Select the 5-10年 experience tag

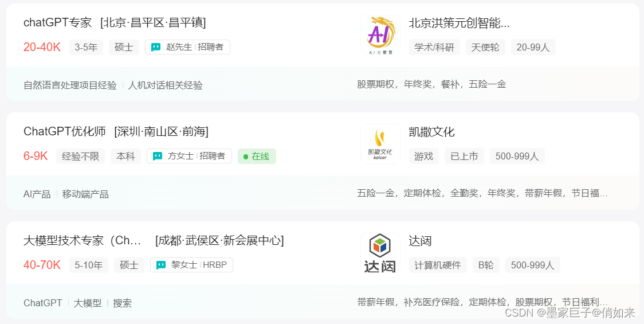89,265
